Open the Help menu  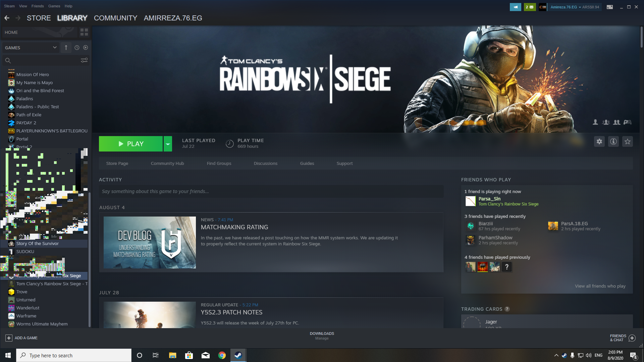tap(68, 6)
